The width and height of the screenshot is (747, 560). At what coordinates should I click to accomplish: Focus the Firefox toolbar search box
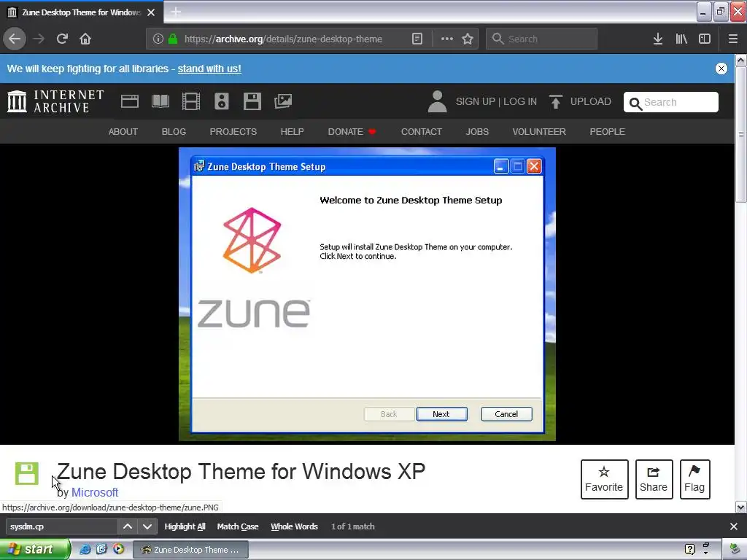point(542,39)
